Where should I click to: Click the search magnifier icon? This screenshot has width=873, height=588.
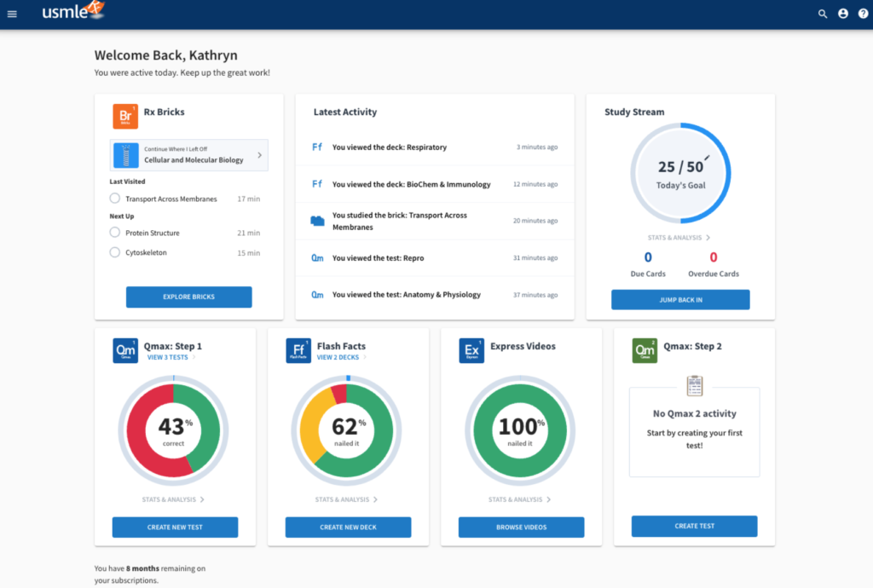823,14
